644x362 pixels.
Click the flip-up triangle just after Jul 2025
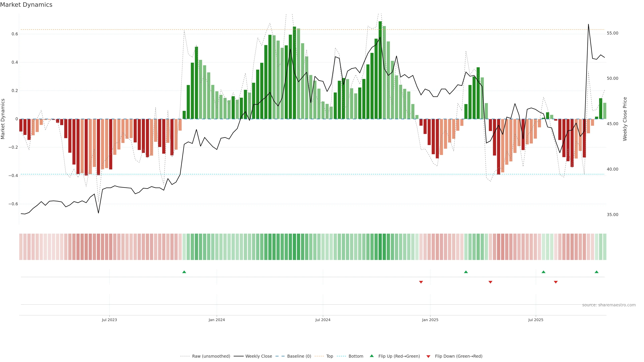tap(544, 272)
